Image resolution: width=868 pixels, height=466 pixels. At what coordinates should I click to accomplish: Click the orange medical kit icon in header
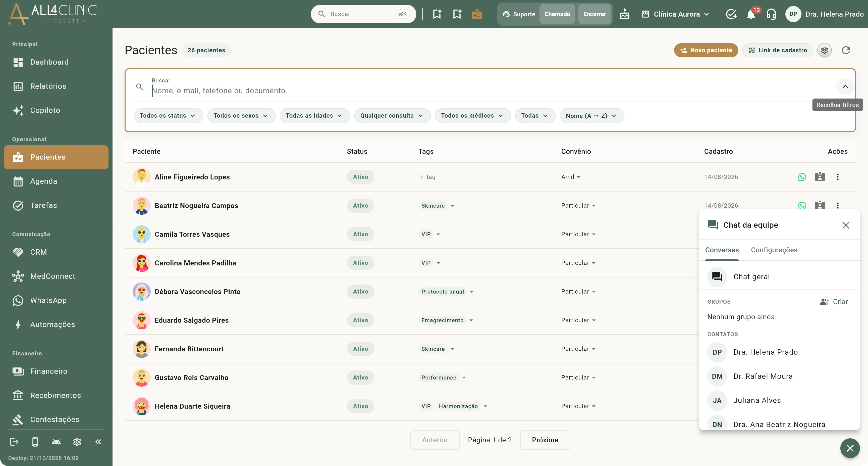(x=477, y=14)
